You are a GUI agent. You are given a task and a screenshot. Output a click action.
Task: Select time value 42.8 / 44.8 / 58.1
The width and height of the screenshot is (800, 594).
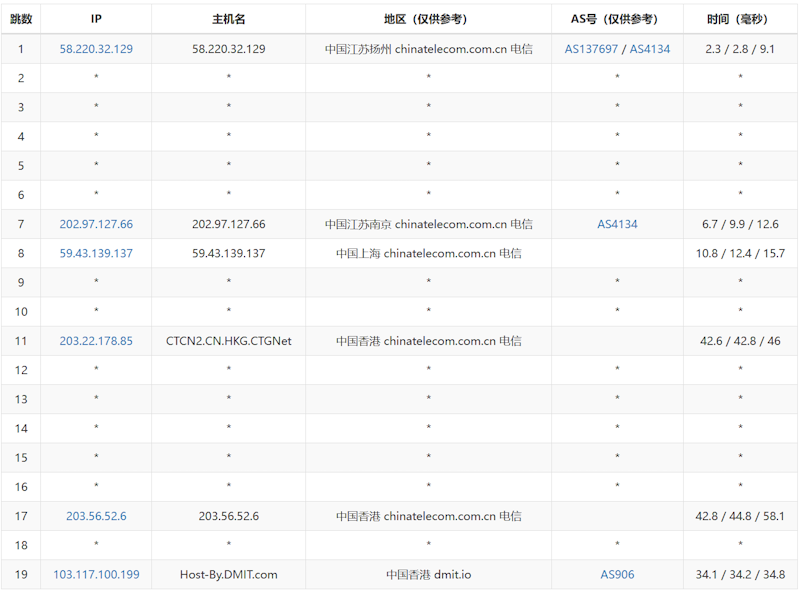tap(740, 516)
